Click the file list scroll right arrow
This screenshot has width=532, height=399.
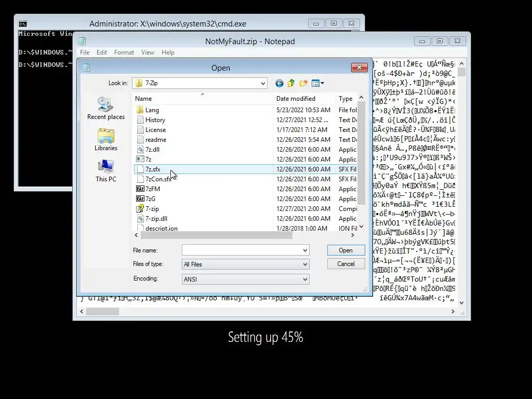click(x=353, y=235)
